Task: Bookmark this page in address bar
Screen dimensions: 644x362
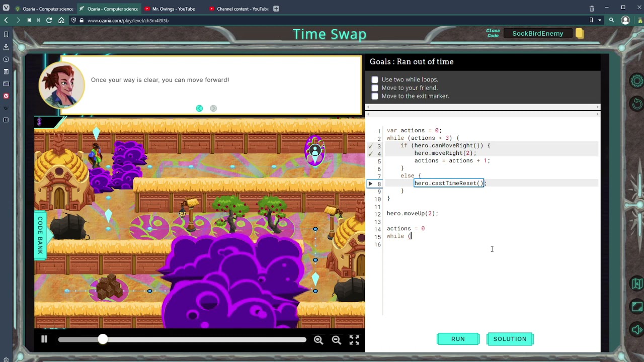Action: 591,20
